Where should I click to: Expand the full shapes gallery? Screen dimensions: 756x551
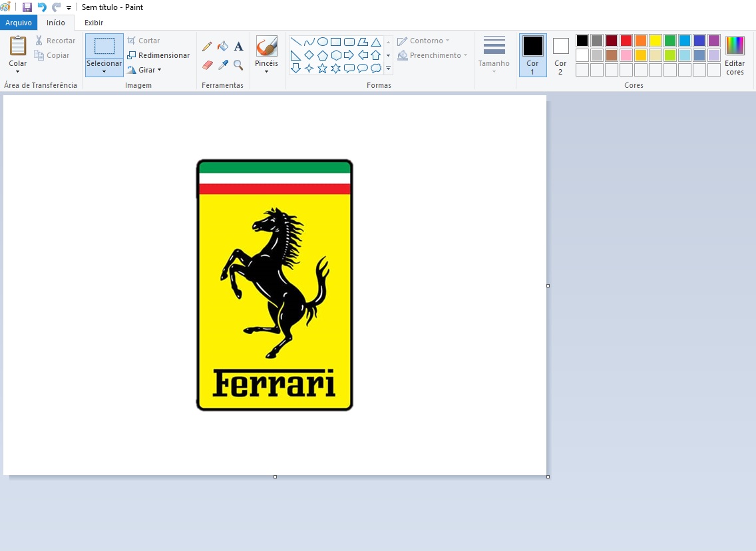[388, 68]
